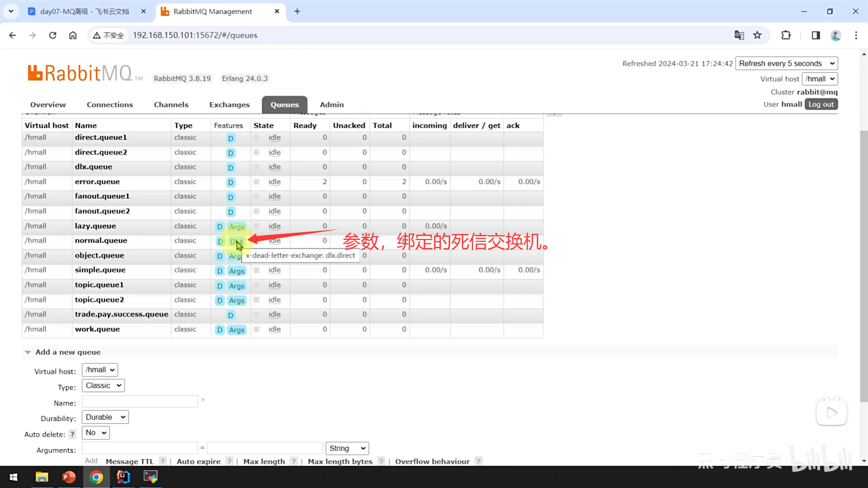Open the String argument type dropdown
Image resolution: width=868 pixels, height=488 pixels.
tap(347, 448)
